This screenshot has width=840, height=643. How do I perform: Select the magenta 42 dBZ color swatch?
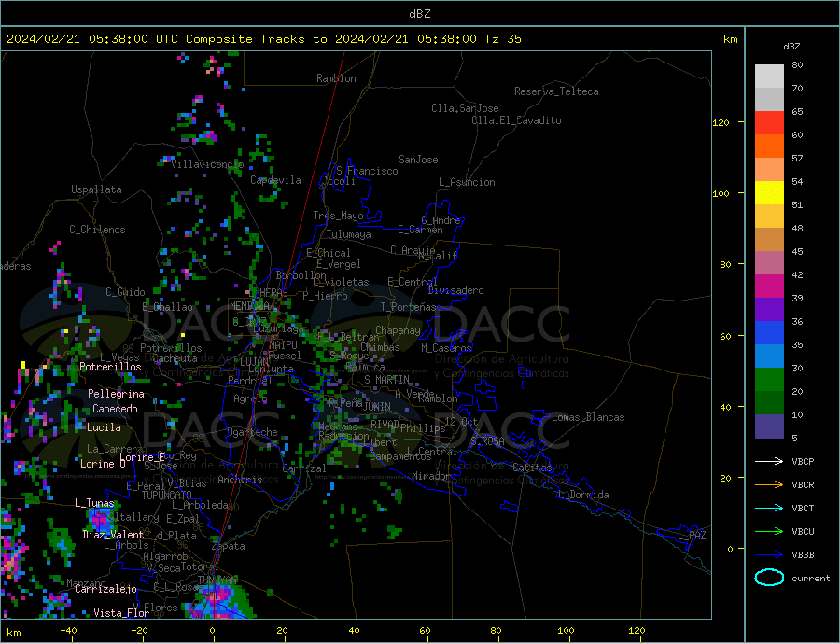(769, 287)
